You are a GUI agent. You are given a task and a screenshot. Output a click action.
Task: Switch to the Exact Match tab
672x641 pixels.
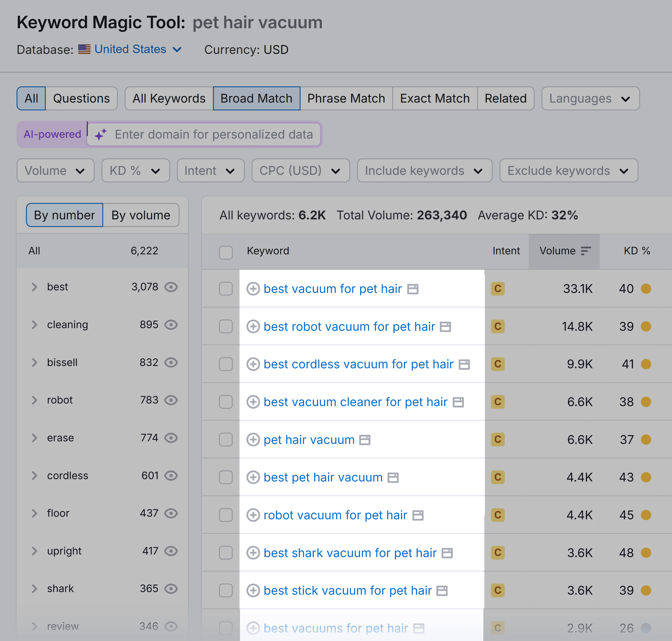pos(435,98)
